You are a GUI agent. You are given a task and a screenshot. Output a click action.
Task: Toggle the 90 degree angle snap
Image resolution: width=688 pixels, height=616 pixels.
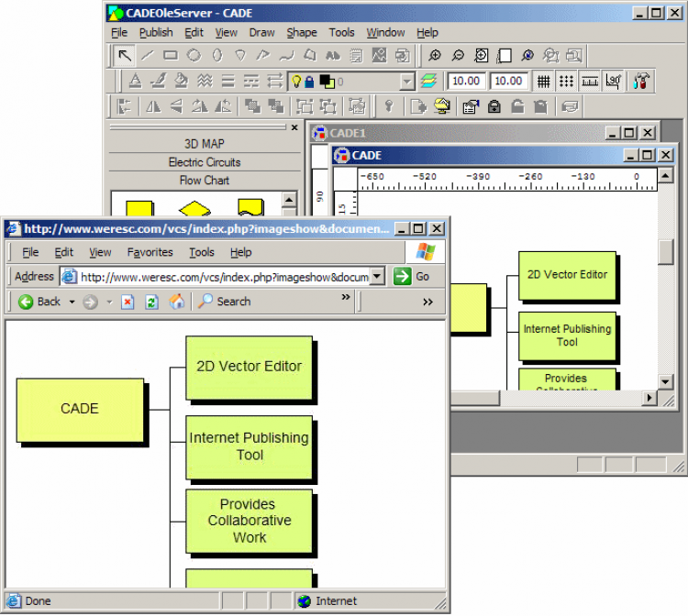point(613,81)
